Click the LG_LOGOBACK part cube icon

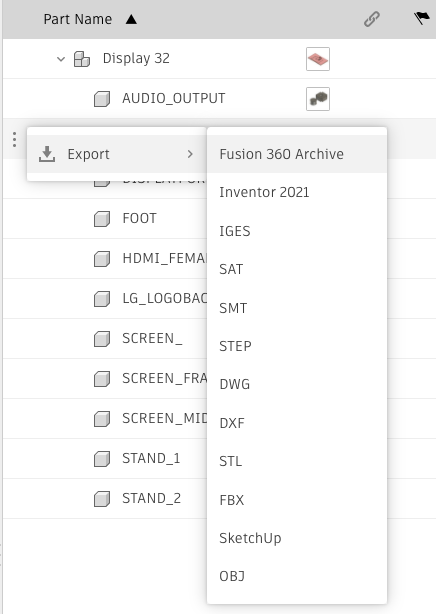102,299
